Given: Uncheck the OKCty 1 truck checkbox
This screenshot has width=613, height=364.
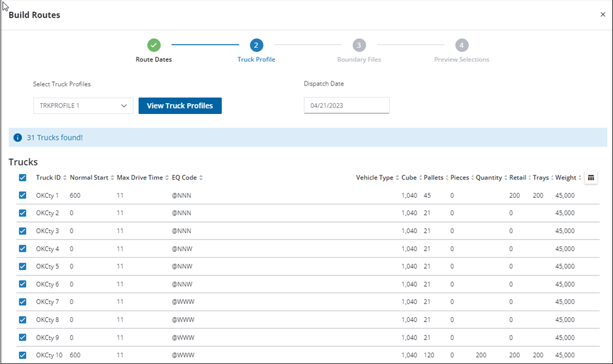Looking at the screenshot, I should (22, 195).
